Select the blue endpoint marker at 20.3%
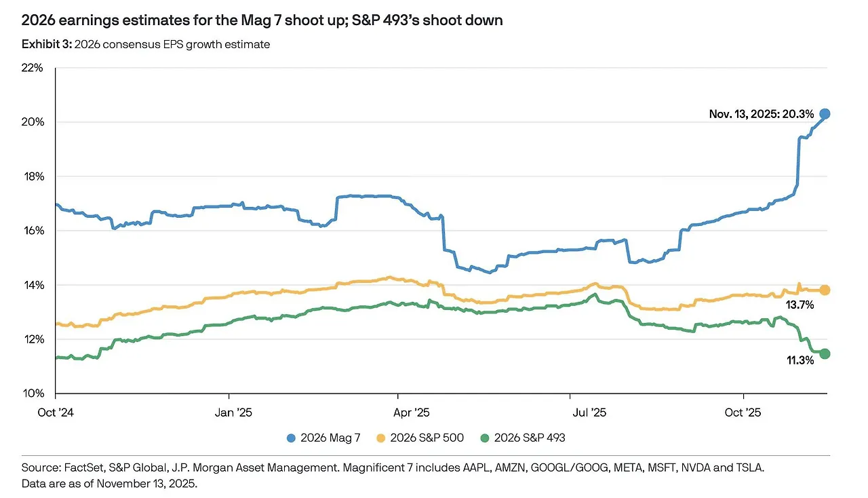The height and width of the screenshot is (498, 868). click(825, 114)
